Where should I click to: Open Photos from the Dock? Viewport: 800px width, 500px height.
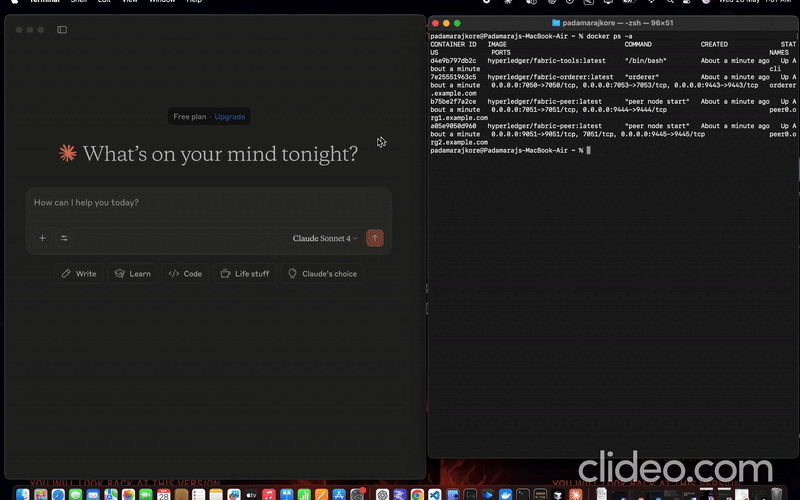pyautogui.click(x=128, y=494)
